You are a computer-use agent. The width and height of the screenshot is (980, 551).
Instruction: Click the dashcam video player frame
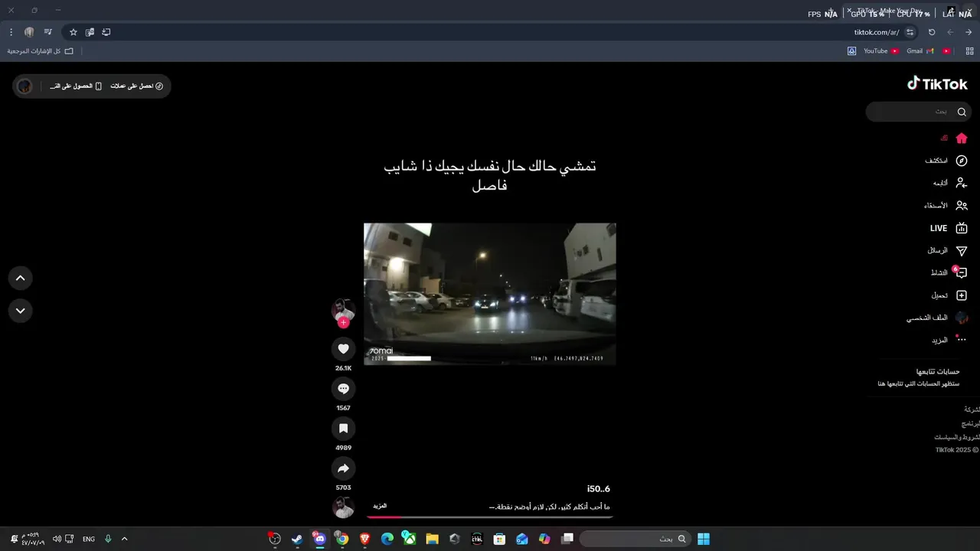point(490,294)
